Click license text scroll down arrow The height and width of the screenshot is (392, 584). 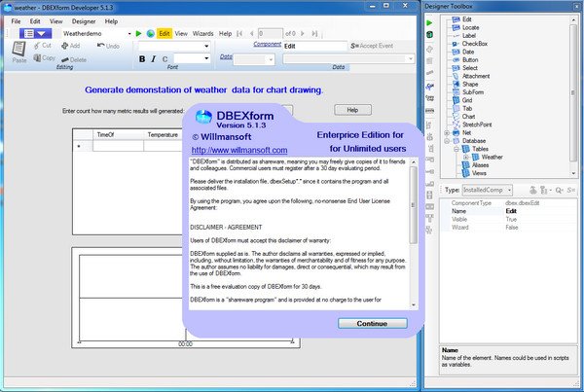pyautogui.click(x=414, y=305)
